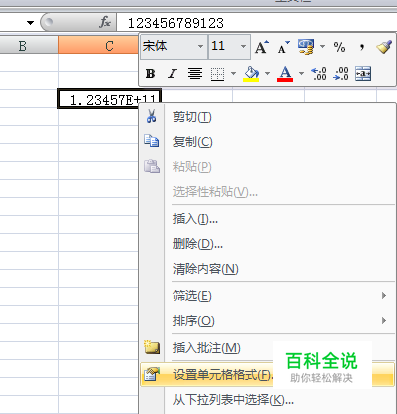Click formula bar showing 123456789123
The width and height of the screenshot is (397, 414).
(256, 23)
